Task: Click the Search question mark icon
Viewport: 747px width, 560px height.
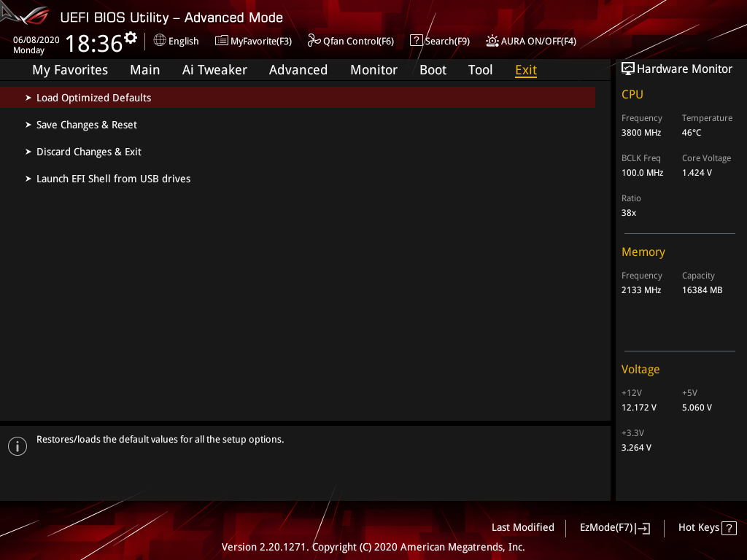Action: click(x=416, y=41)
